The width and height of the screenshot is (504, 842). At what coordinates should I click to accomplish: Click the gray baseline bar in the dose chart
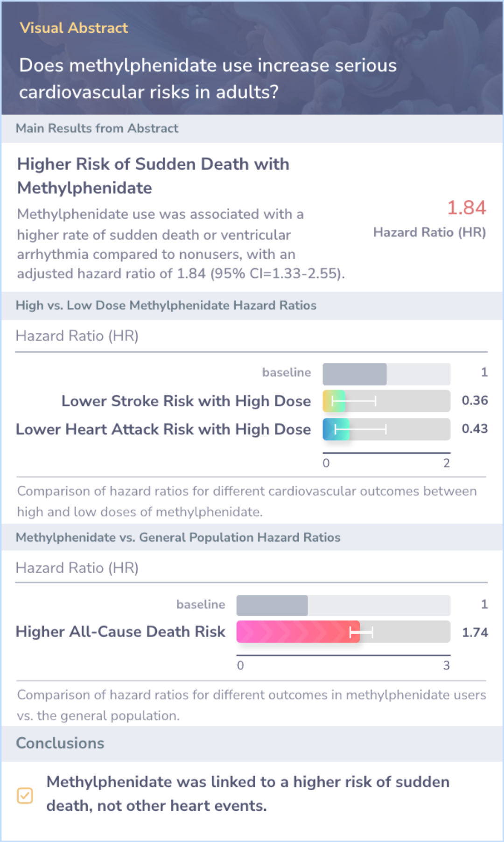coord(355,374)
